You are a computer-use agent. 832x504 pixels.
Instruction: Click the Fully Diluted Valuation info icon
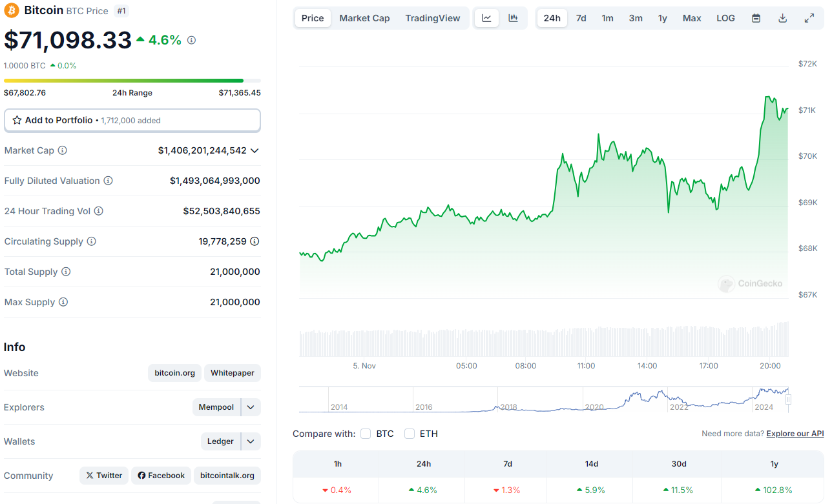pyautogui.click(x=109, y=181)
